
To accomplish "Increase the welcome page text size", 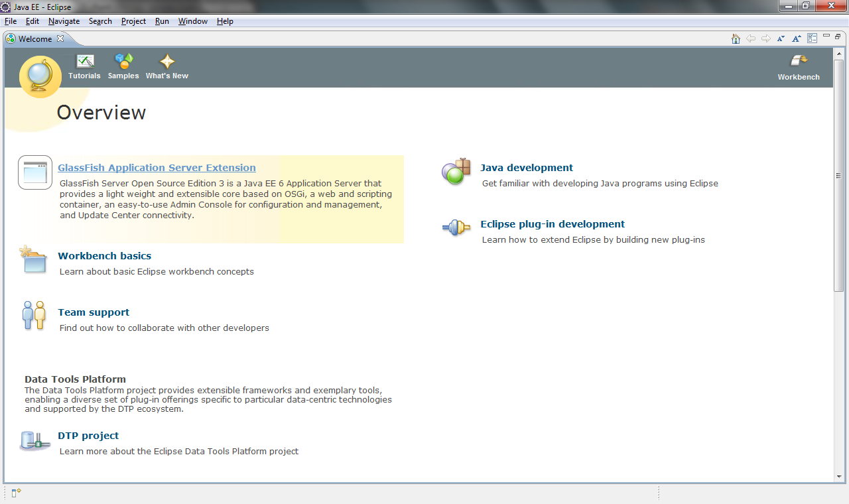I will pyautogui.click(x=796, y=38).
